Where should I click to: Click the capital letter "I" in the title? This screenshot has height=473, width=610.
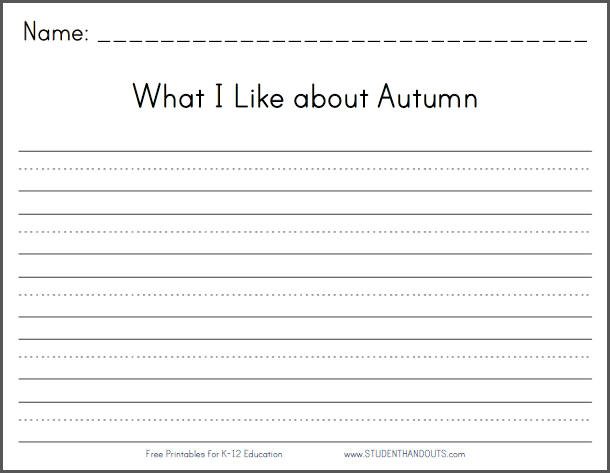(x=219, y=96)
